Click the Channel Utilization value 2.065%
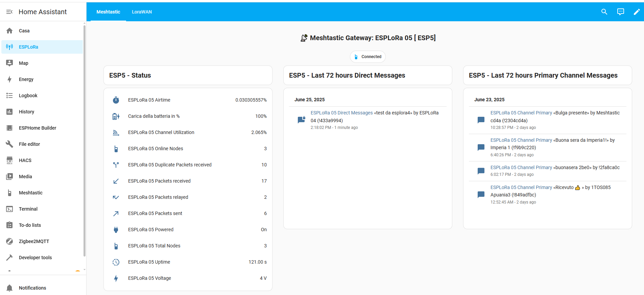The height and width of the screenshot is (295, 644). coord(259,132)
